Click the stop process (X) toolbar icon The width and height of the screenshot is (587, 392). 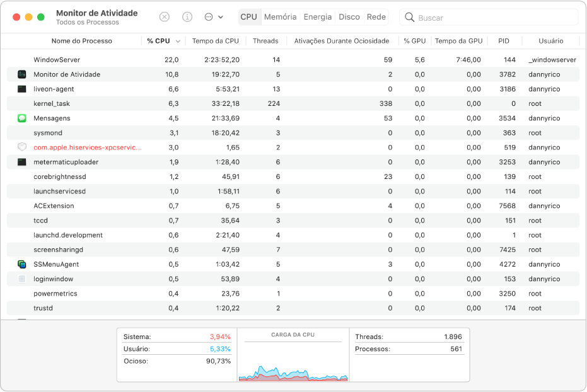coord(165,17)
